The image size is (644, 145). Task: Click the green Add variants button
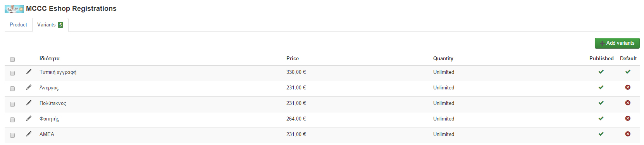617,43
